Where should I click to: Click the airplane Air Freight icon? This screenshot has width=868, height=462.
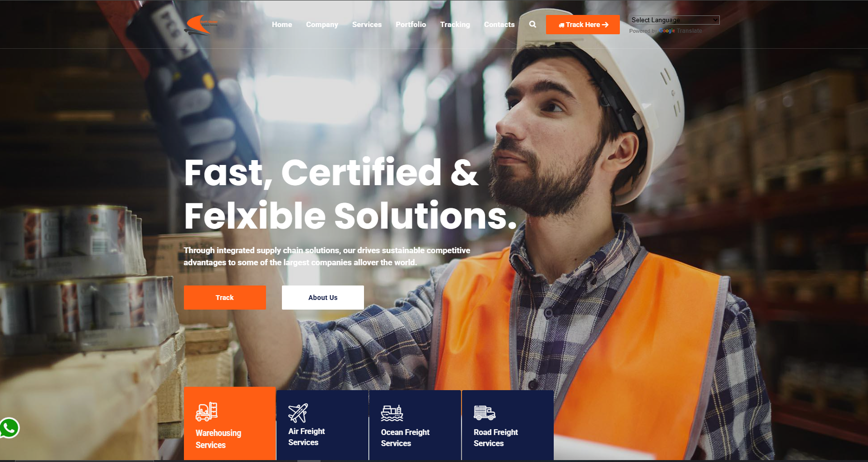click(x=298, y=413)
